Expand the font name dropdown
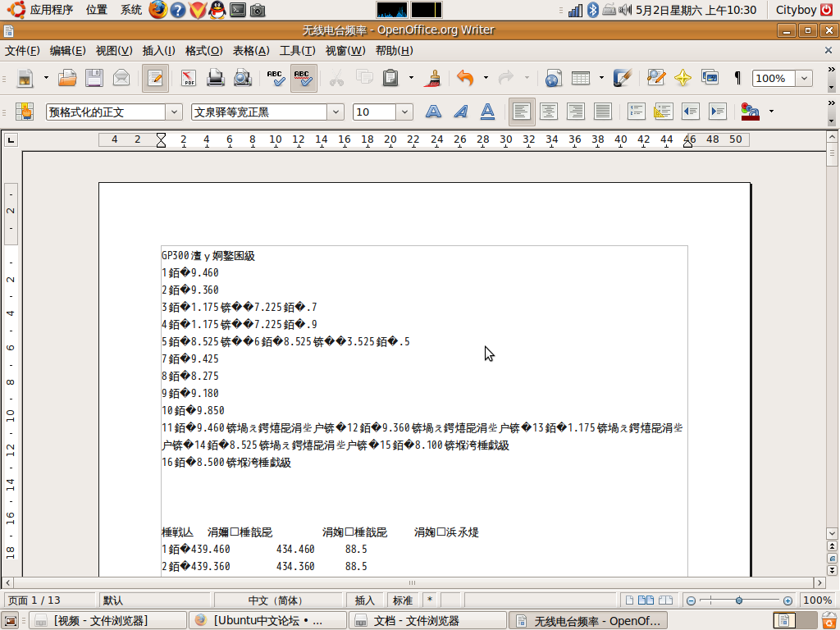 point(336,112)
